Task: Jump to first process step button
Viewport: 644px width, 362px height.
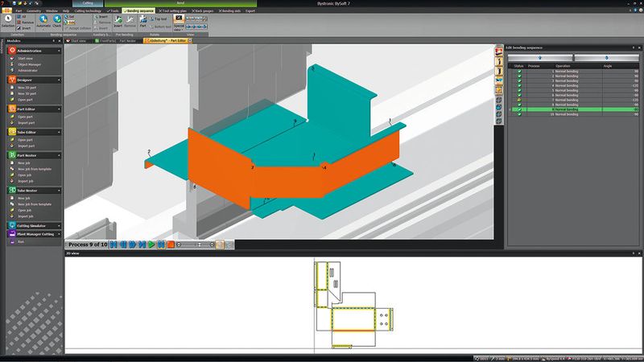Action: 114,244
